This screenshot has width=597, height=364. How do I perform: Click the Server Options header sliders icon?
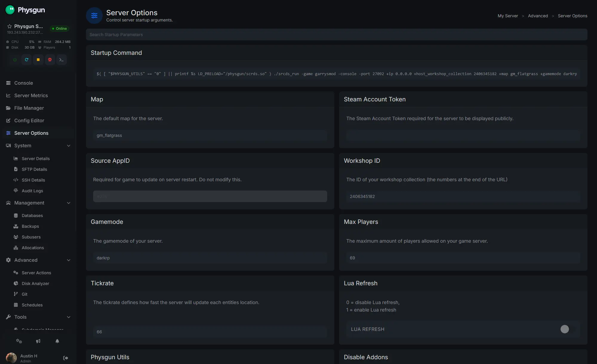[x=94, y=16]
